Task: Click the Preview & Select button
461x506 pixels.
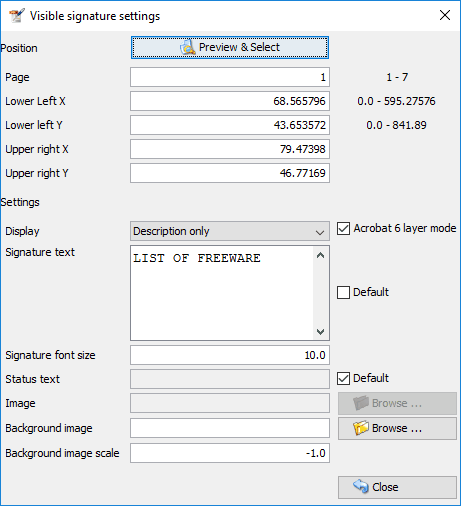Action: [230, 48]
